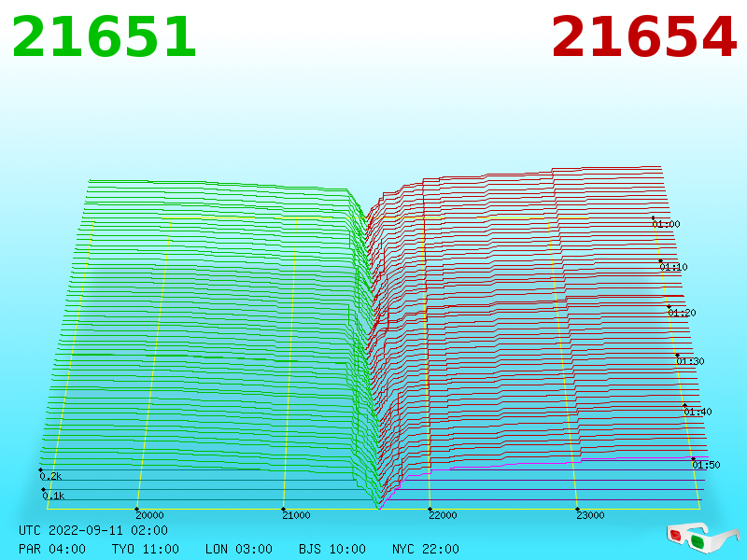The width and height of the screenshot is (747, 560).
Task: Click the 22000 price axis label
Action: [443, 515]
